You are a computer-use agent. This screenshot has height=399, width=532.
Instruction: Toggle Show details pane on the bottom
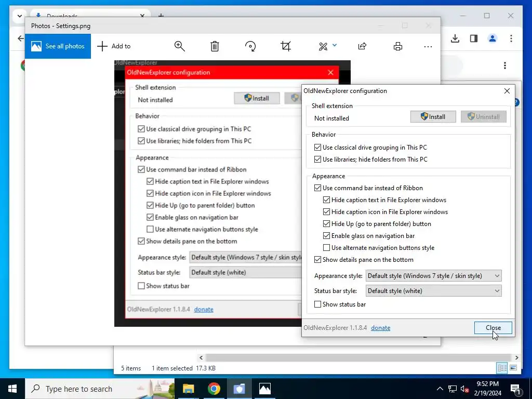pos(317,260)
